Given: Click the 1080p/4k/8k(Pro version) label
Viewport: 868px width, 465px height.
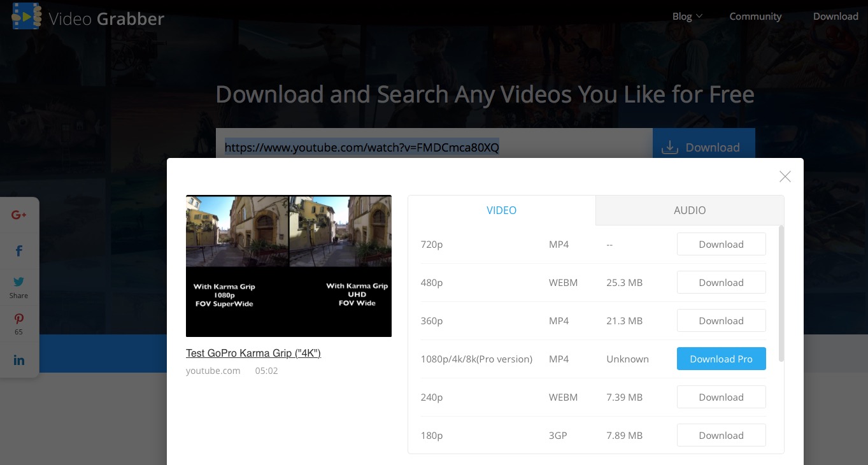Looking at the screenshot, I should (x=476, y=359).
